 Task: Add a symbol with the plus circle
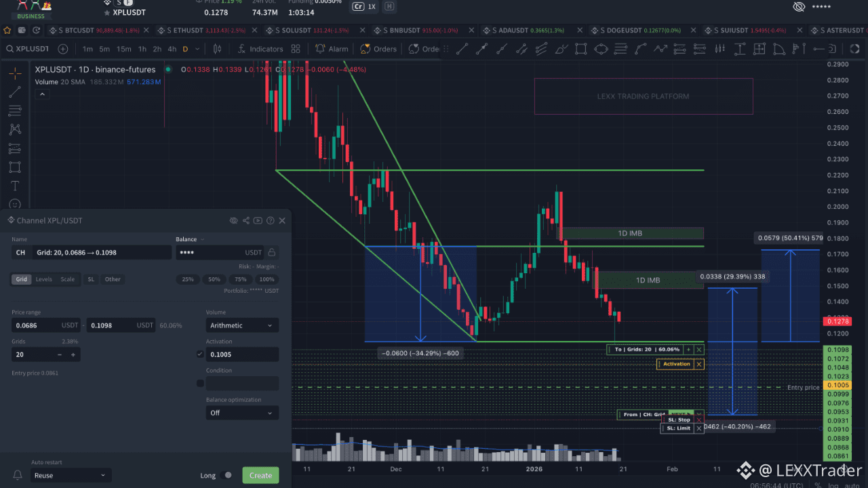click(x=63, y=49)
